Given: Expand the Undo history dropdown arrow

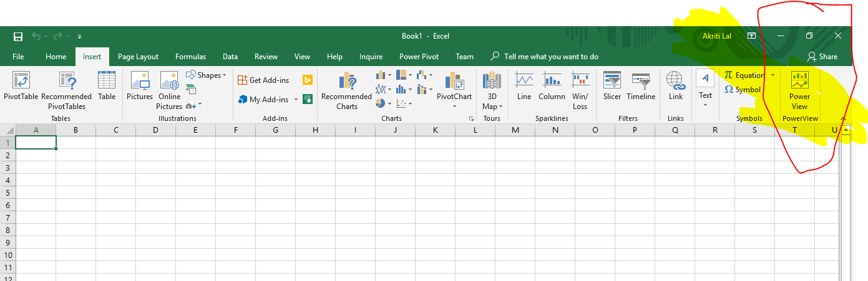Looking at the screenshot, I should pos(46,37).
